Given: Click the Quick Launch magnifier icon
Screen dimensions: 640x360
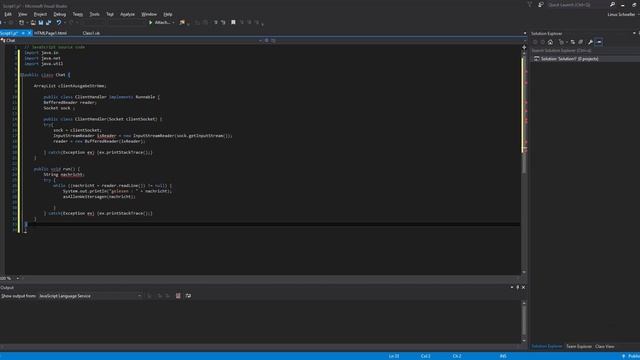Looking at the screenshot, I should (x=612, y=4).
